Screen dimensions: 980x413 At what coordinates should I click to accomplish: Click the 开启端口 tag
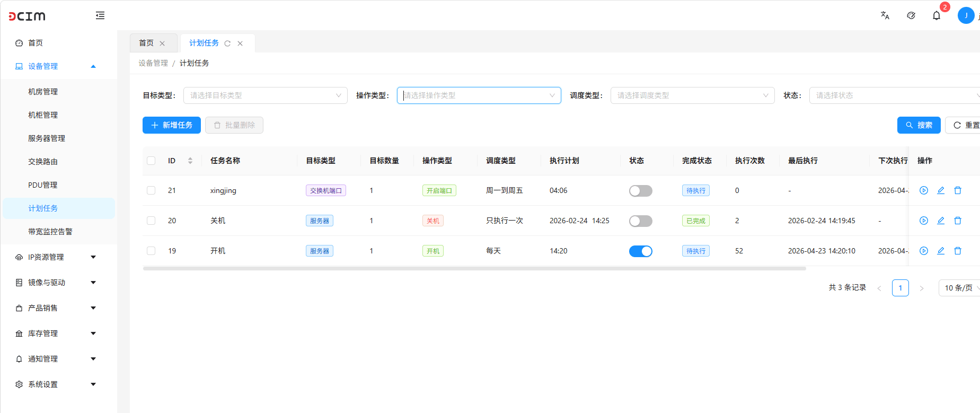click(x=439, y=191)
